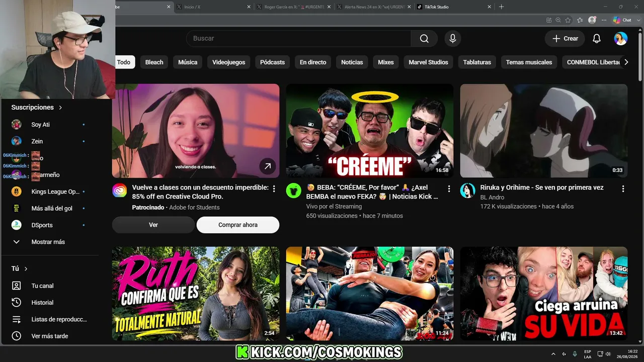
Task: Start voice search with the microphone icon
Action: click(453, 39)
